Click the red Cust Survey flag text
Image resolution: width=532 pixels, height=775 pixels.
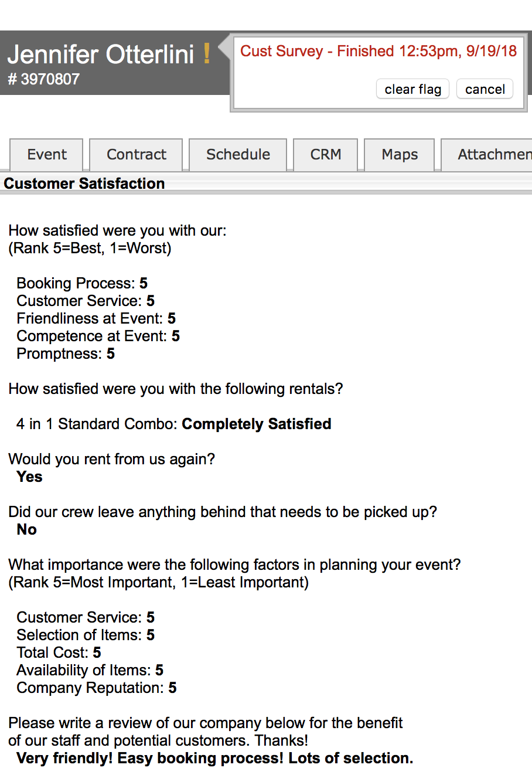tap(378, 52)
